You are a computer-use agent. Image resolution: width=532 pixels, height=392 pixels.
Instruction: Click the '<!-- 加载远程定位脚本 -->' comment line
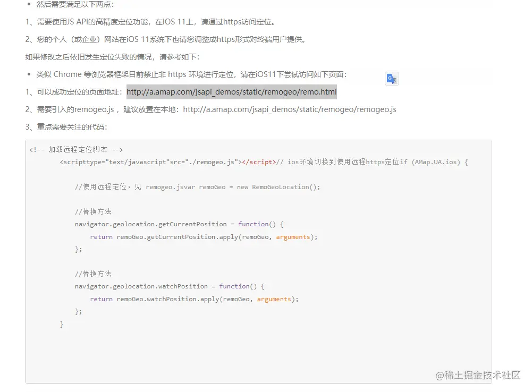77,150
